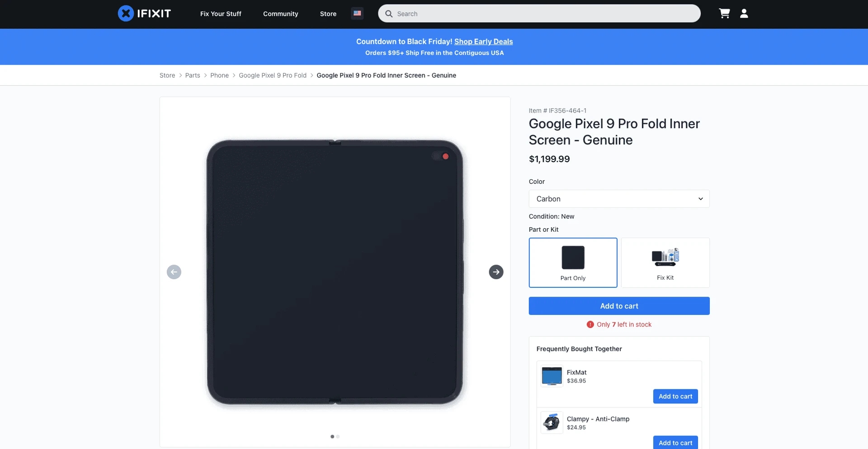Screen dimensions: 868x449
Task: Add FixMat to cart
Action: point(675,396)
